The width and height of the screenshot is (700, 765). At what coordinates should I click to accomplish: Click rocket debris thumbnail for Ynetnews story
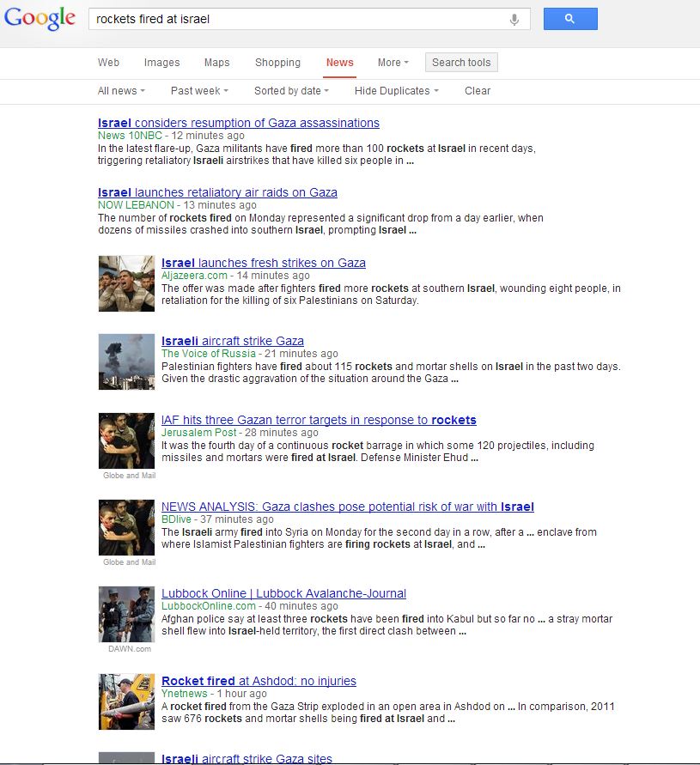pyautogui.click(x=126, y=701)
